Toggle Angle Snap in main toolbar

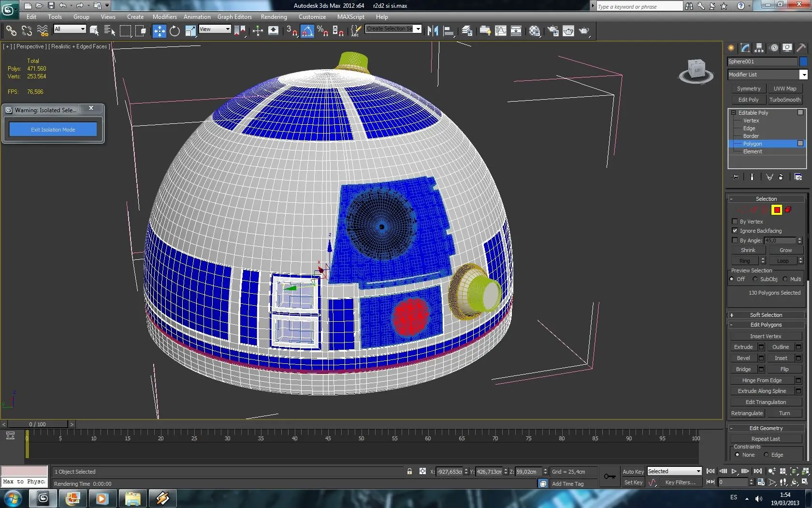tap(307, 31)
